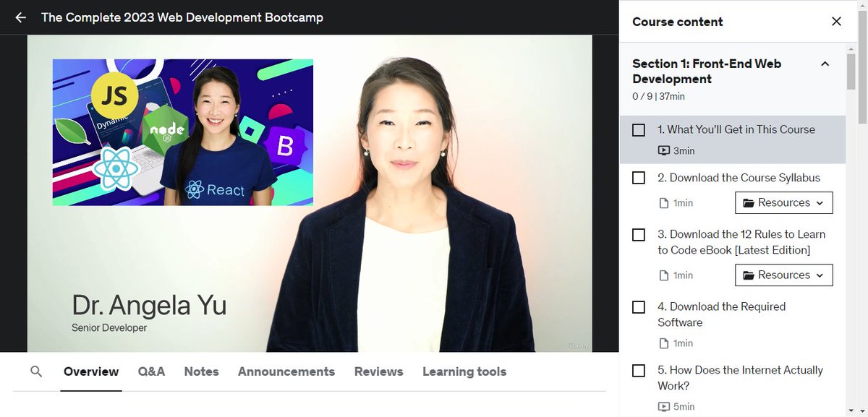Switch to the Q&A tab
This screenshot has width=868, height=417.
151,371
